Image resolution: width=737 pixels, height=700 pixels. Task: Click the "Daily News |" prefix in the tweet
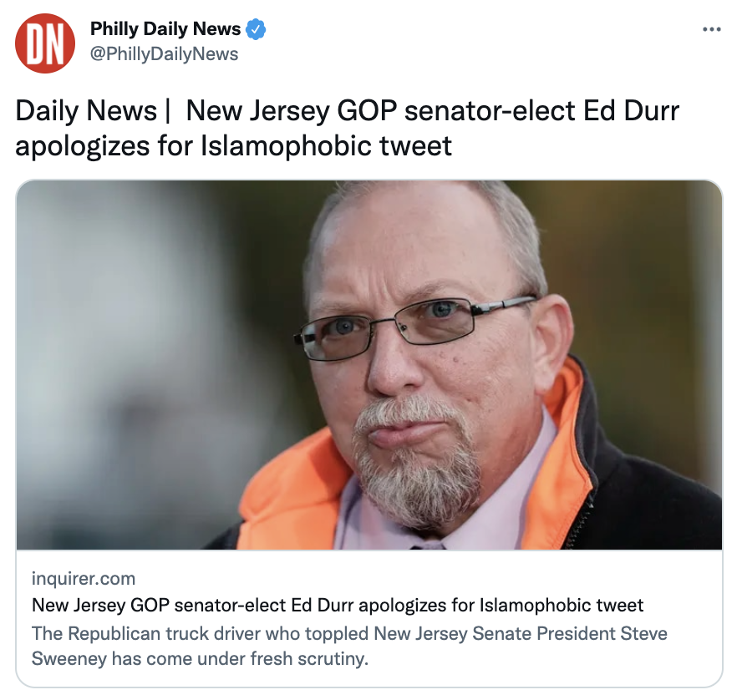(93, 111)
